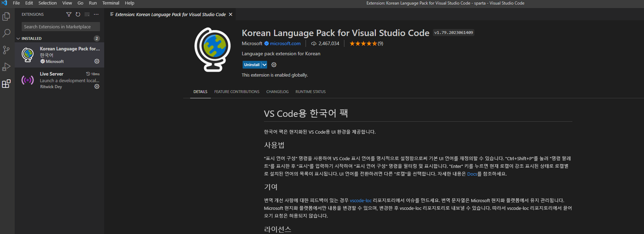This screenshot has height=234, width=644.
Task: Open the File menu
Action: 16,3
